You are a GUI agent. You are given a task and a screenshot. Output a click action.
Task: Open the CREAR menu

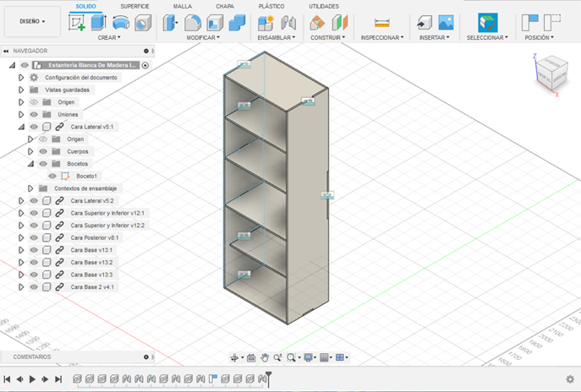109,37
